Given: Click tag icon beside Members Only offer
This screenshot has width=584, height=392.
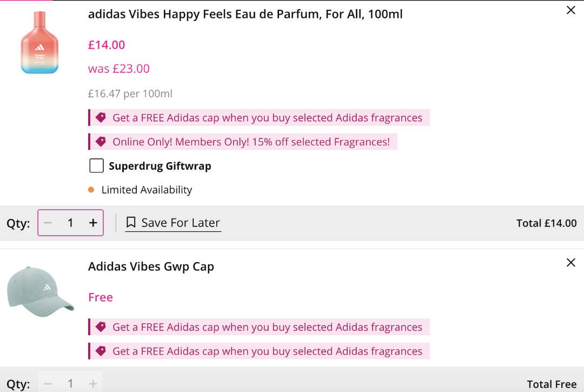Looking at the screenshot, I should coord(101,142).
